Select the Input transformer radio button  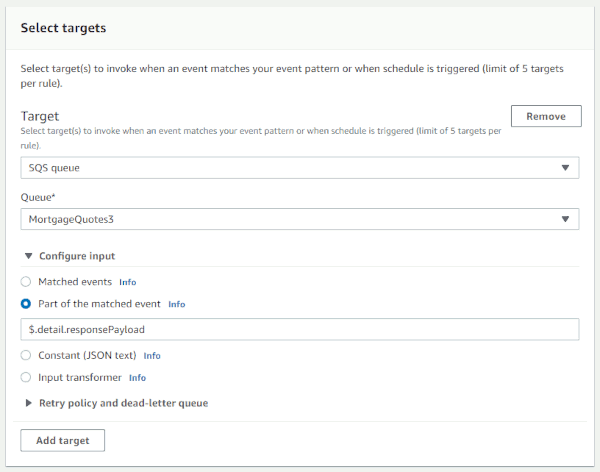[x=26, y=377]
